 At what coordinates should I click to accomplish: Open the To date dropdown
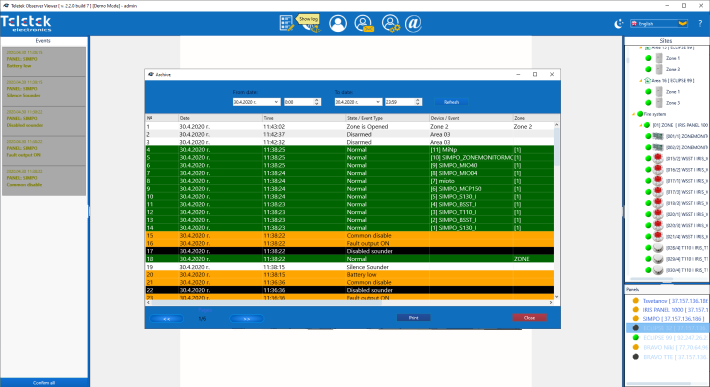[x=378, y=102]
